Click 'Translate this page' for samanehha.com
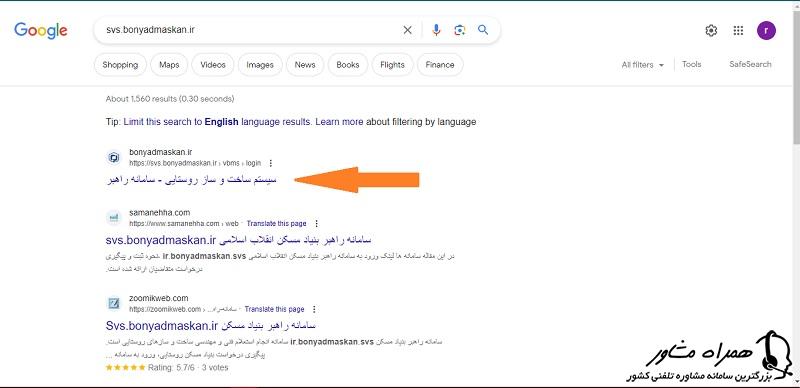 coord(277,224)
